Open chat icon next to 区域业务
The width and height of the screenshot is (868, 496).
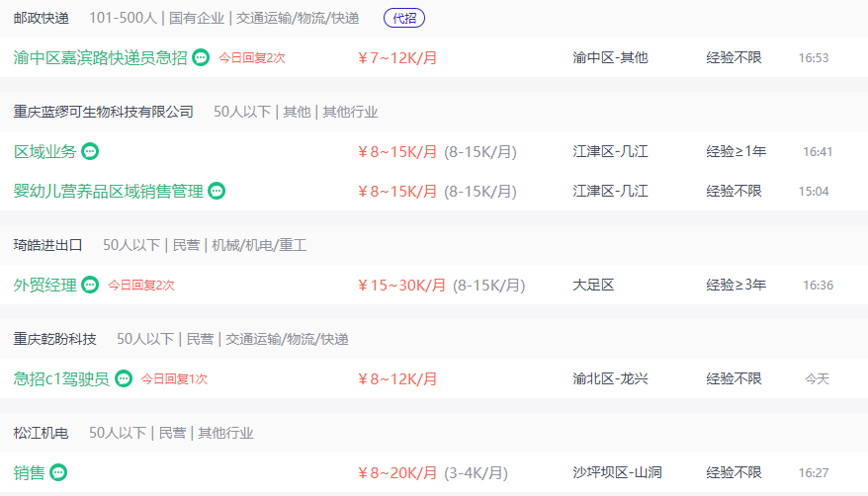coord(90,151)
